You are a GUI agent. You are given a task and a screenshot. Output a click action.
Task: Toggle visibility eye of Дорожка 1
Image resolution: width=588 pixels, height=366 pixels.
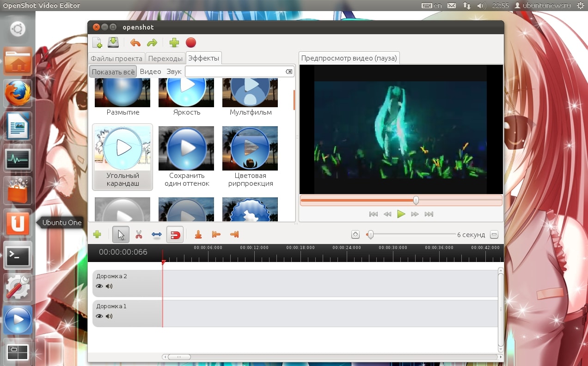point(99,316)
